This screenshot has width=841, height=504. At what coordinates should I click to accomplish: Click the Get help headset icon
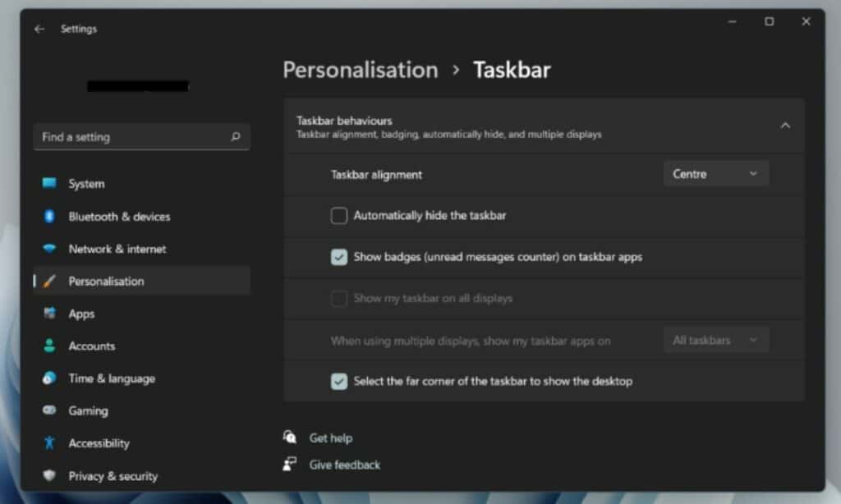(x=290, y=437)
